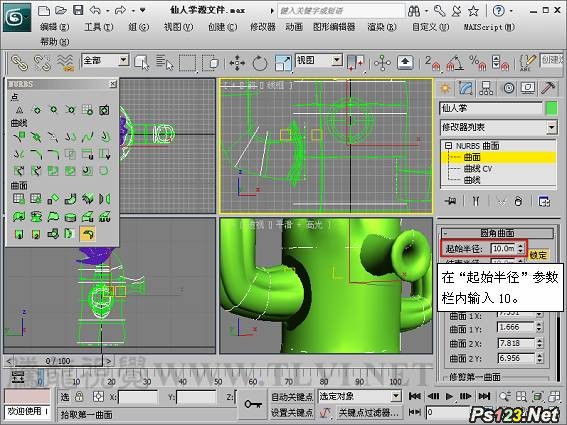Click the Configure Modifier Sets icon
Image resolution: width=567 pixels, height=425 pixels.
click(x=544, y=201)
